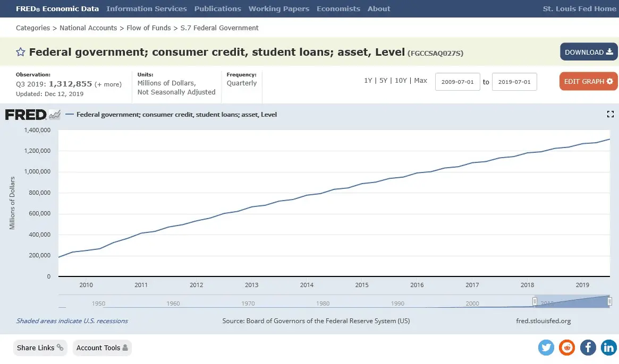This screenshot has width=619, height=364.
Task: Set date range to Max
Action: (x=420, y=81)
